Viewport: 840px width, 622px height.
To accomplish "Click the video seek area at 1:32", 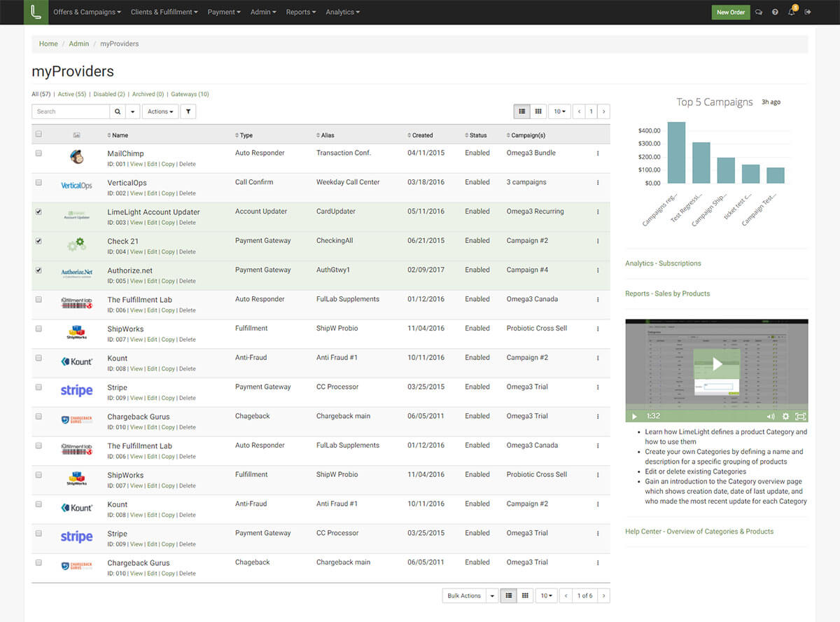I will 652,416.
